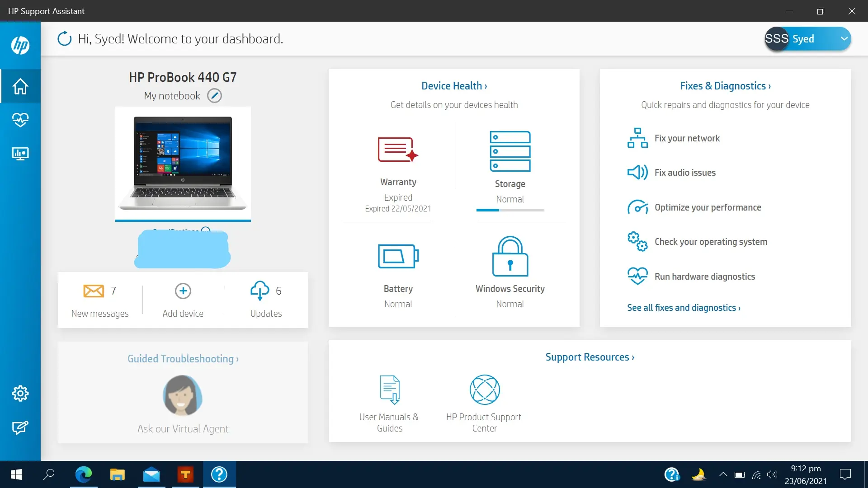
Task: Click the Storage usage progress bar
Action: coord(510,210)
